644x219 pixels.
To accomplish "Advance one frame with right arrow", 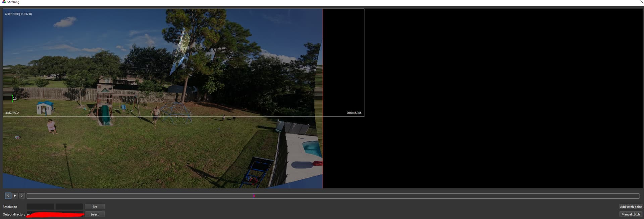I will 22,196.
